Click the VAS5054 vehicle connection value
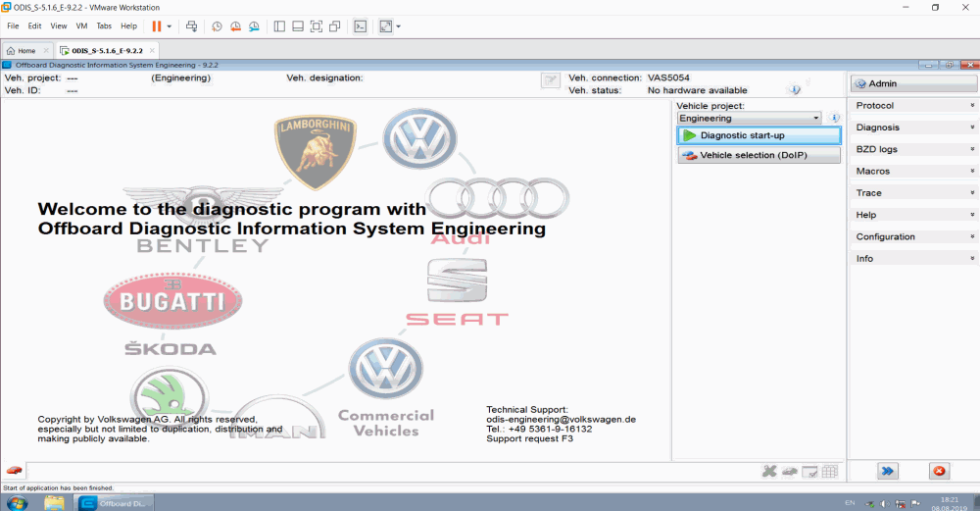980x511 pixels. point(668,77)
